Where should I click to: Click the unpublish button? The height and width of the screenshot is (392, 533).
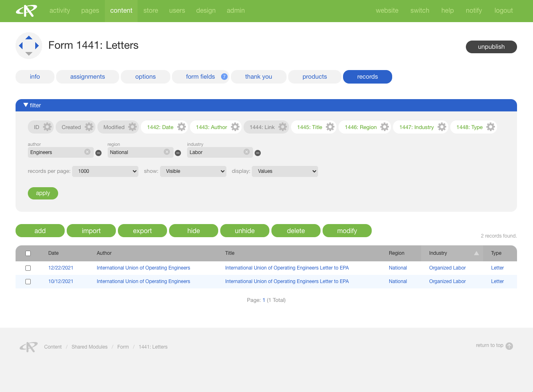click(x=491, y=47)
